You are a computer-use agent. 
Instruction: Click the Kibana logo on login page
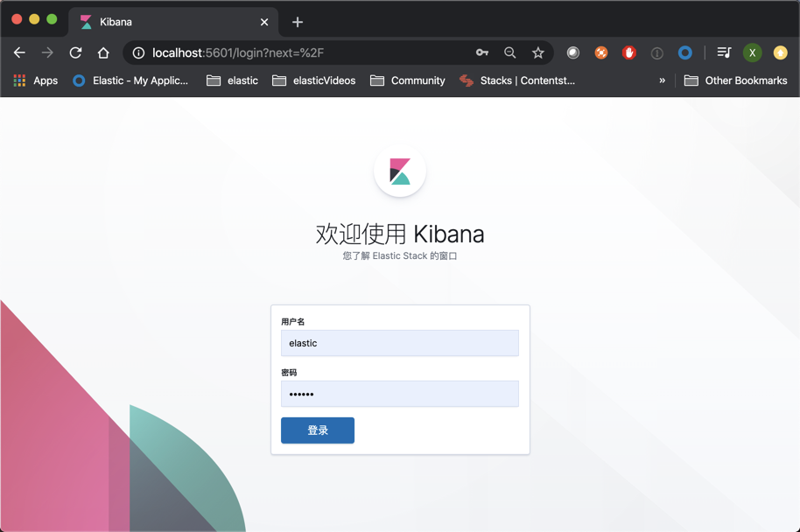400,171
